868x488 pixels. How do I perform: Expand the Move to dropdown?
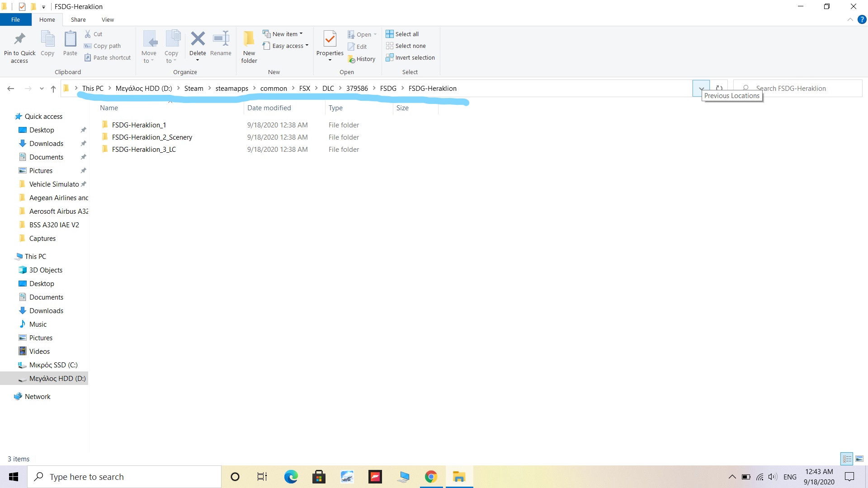(x=149, y=47)
